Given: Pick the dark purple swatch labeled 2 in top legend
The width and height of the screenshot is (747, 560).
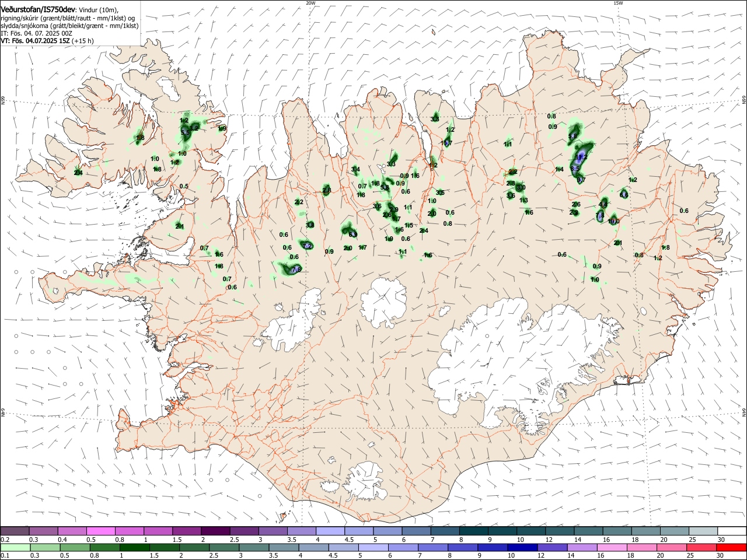Looking at the screenshot, I should tap(215, 531).
